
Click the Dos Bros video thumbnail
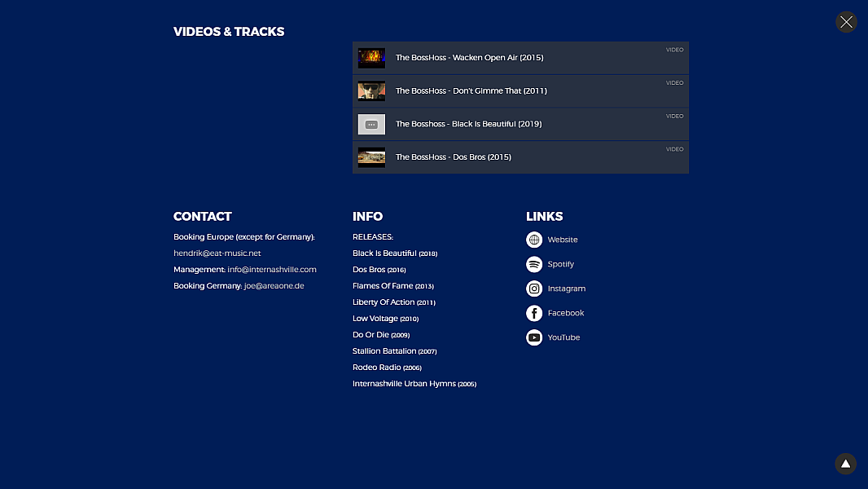[371, 157]
